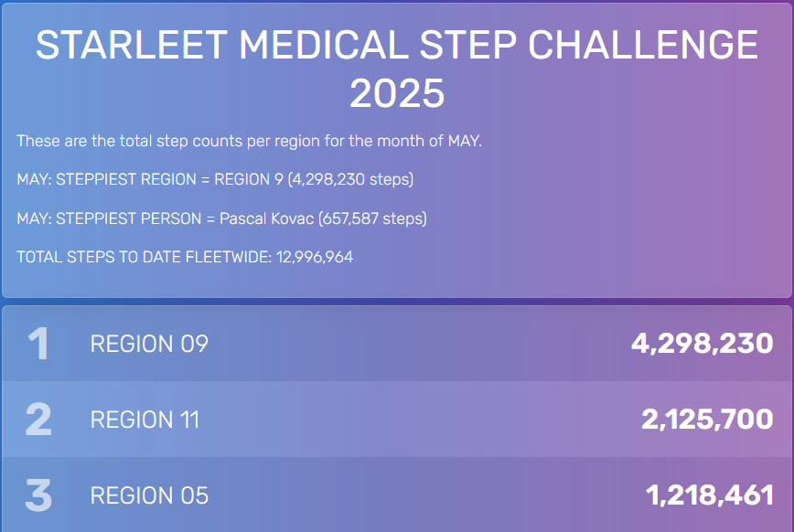Viewport: 794px width, 532px height.
Task: Click the Starleet Medical Step Challenge 2025 title
Action: click(397, 69)
